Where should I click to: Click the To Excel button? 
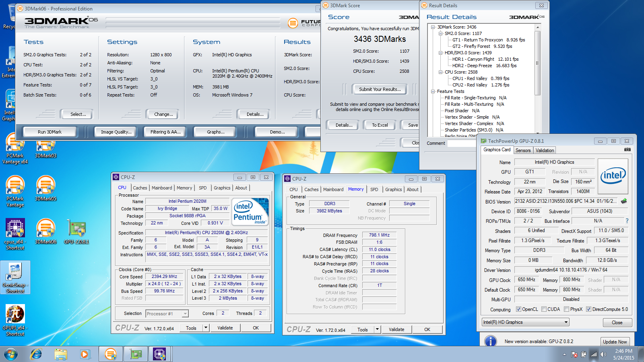(380, 125)
